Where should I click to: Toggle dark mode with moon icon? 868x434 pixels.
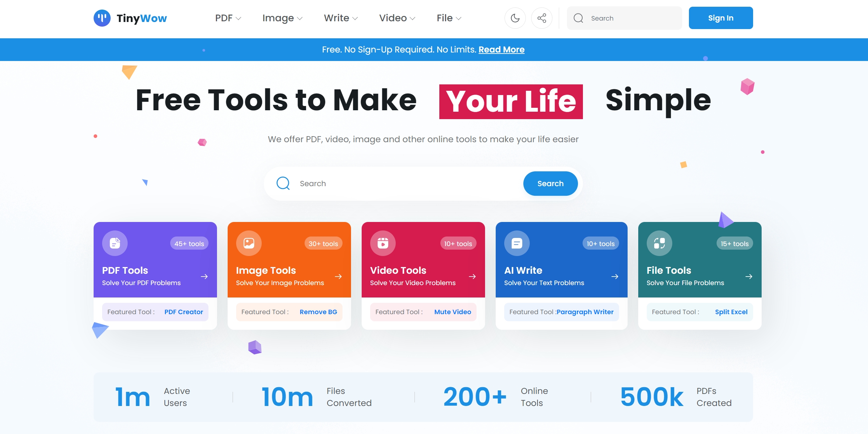coord(514,18)
